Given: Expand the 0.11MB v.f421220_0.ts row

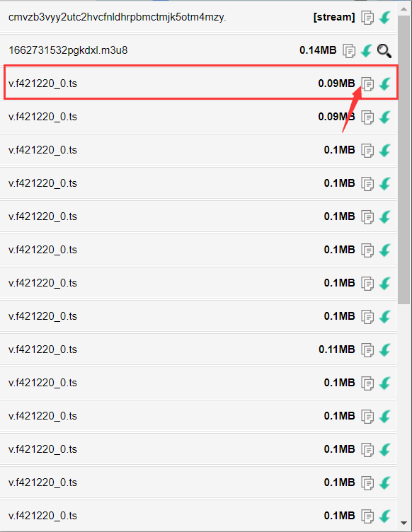Looking at the screenshot, I should [198, 349].
